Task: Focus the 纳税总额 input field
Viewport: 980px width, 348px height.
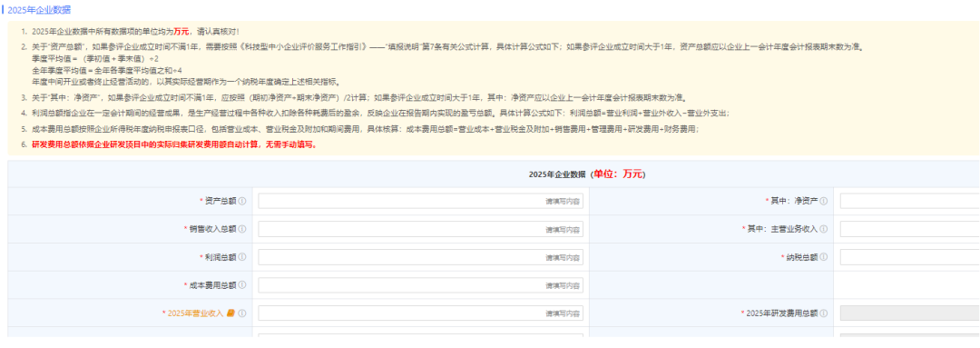Action: 910,257
